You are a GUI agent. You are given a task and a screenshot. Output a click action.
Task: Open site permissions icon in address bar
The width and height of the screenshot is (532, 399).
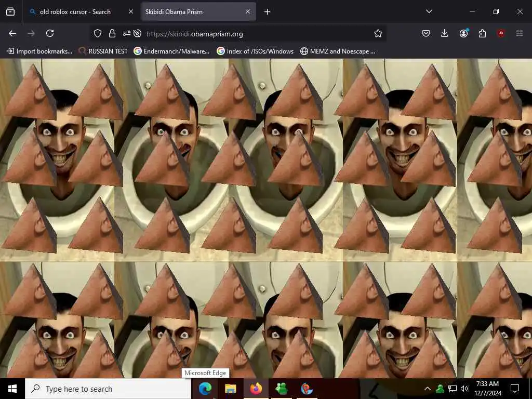pyautogui.click(x=127, y=33)
